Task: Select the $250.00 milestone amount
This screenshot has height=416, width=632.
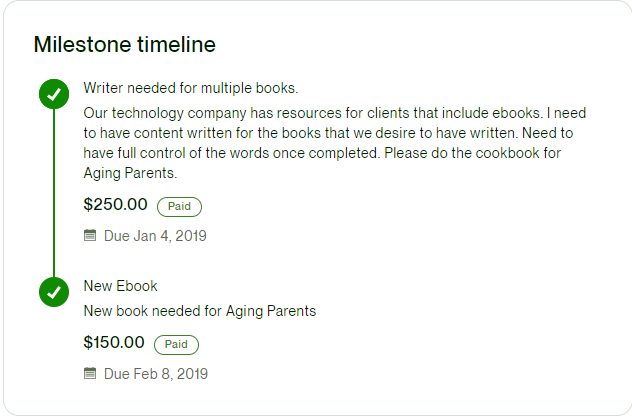Action: 115,205
